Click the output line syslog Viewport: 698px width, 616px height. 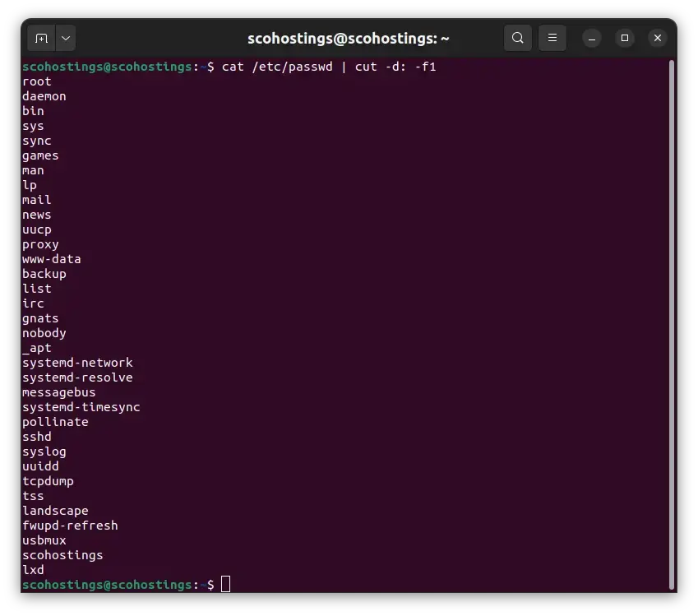44,452
